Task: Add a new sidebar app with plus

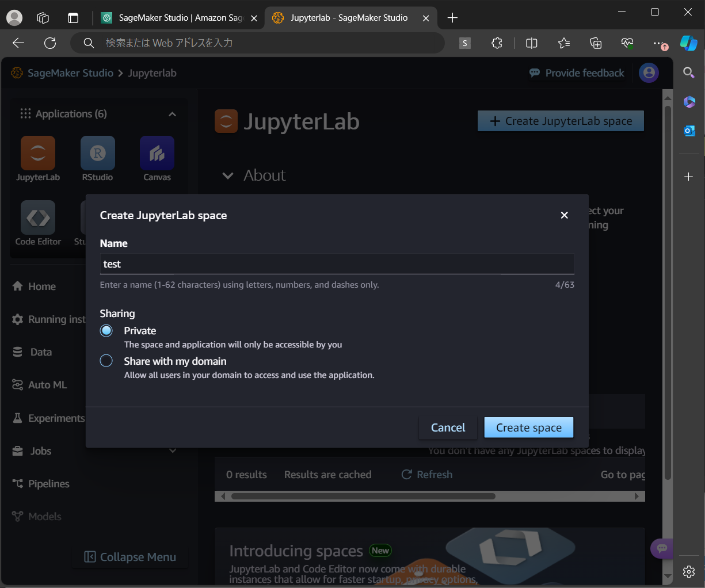Action: (x=689, y=177)
